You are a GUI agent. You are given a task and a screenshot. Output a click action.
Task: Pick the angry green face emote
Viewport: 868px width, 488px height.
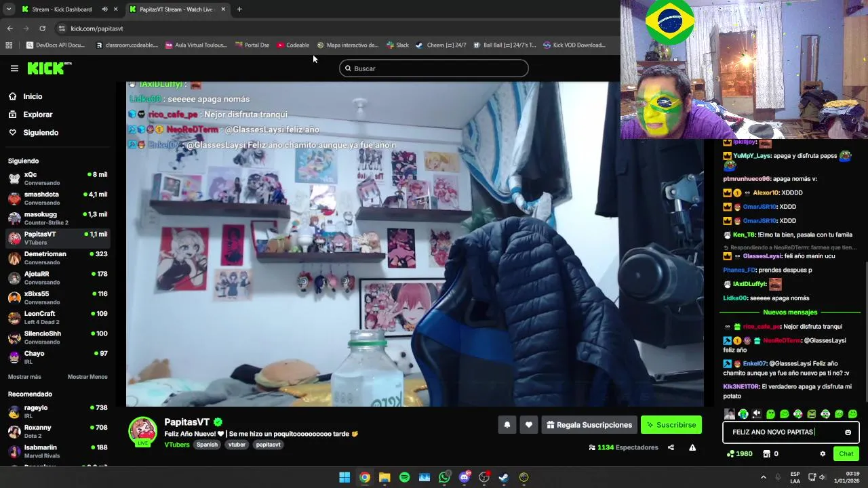812,414
